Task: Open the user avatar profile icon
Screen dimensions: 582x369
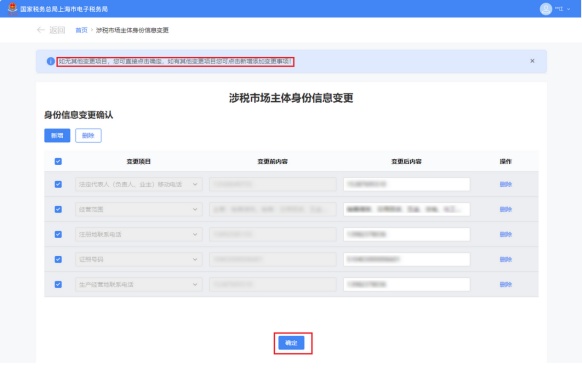Action: pos(546,9)
